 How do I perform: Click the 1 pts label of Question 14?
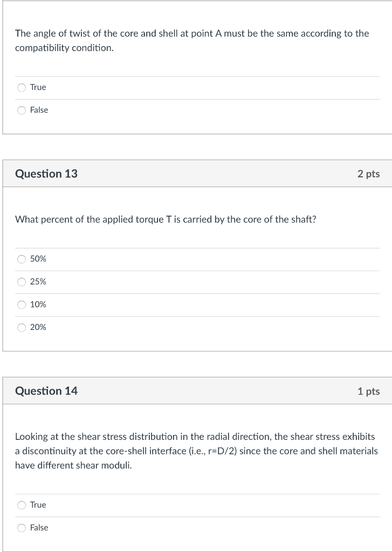368,391
